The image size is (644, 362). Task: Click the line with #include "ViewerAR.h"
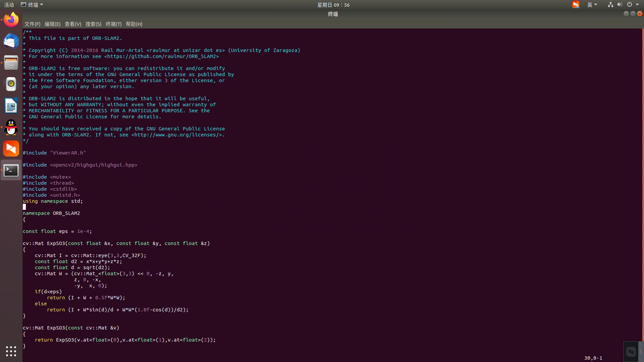(54, 153)
